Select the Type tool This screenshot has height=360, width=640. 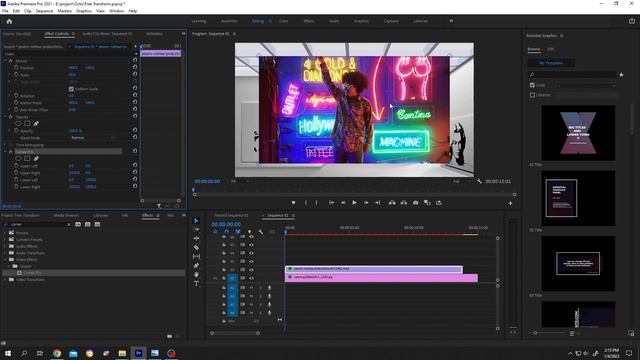point(196,283)
